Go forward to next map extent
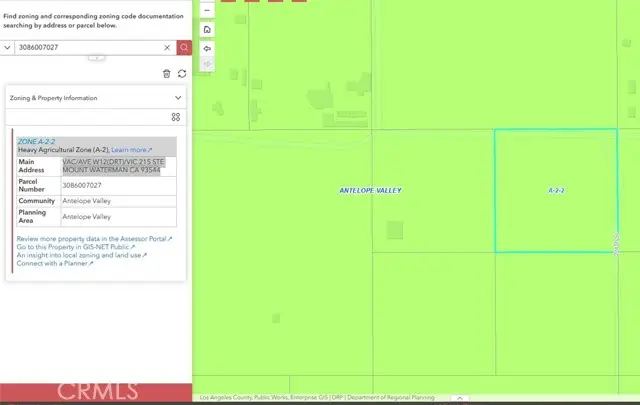This screenshot has height=405, width=640. point(206,65)
